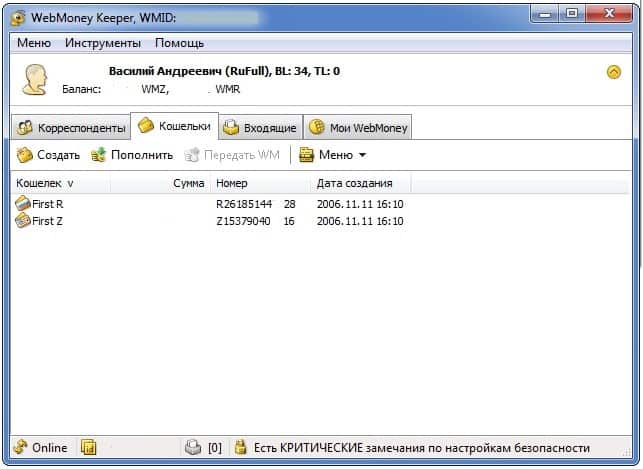Screen dimensions: 643x469
Task: Switch to the Корреспонденты tab
Action: click(71, 127)
